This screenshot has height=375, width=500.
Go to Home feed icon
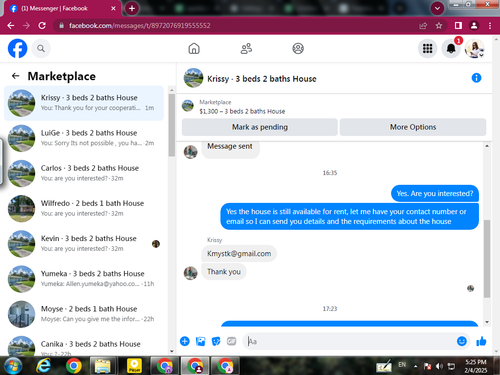[194, 49]
